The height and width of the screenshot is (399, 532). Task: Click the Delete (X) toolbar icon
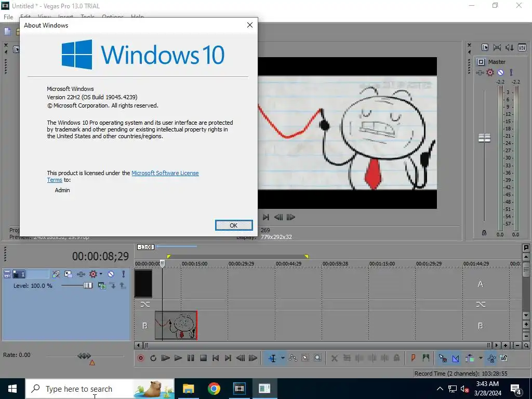pyautogui.click(x=334, y=358)
